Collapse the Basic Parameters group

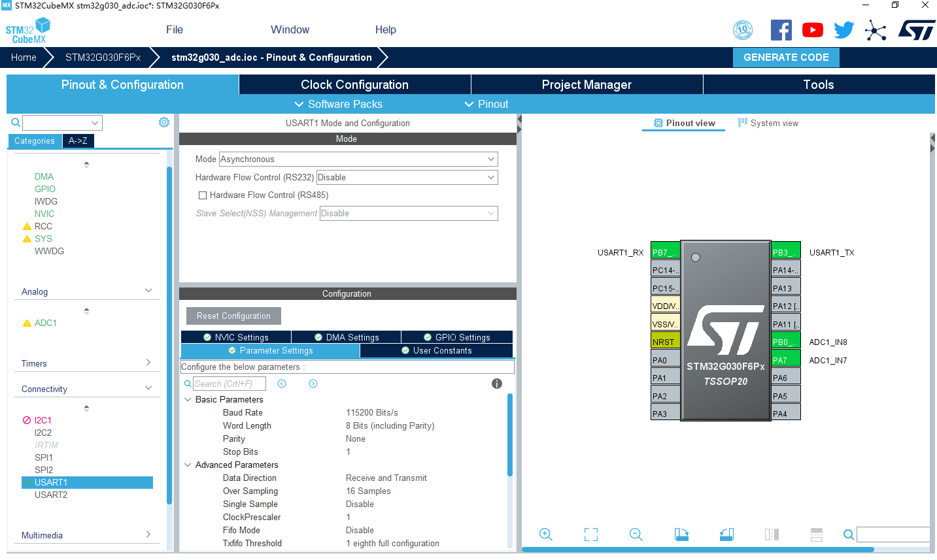[x=188, y=399]
